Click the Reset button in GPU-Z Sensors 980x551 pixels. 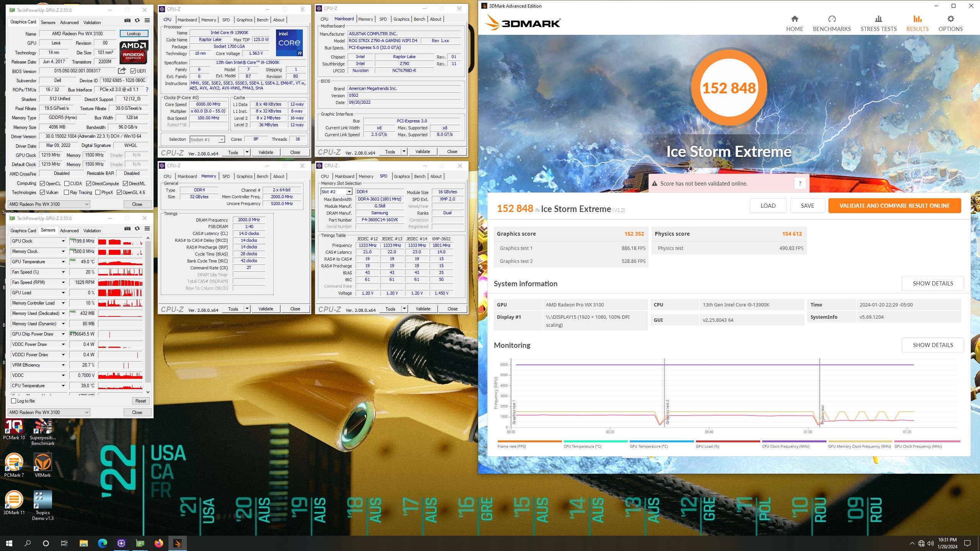click(x=140, y=401)
